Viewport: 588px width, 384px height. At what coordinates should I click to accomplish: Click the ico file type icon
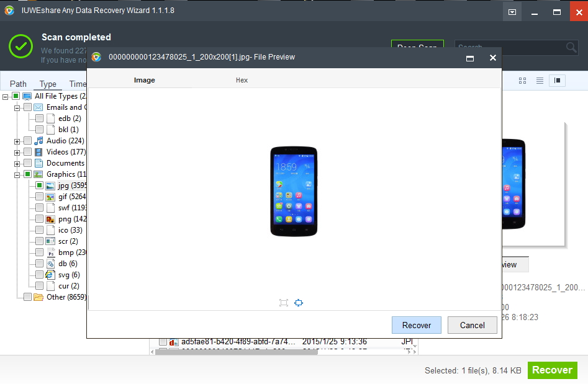pos(51,230)
